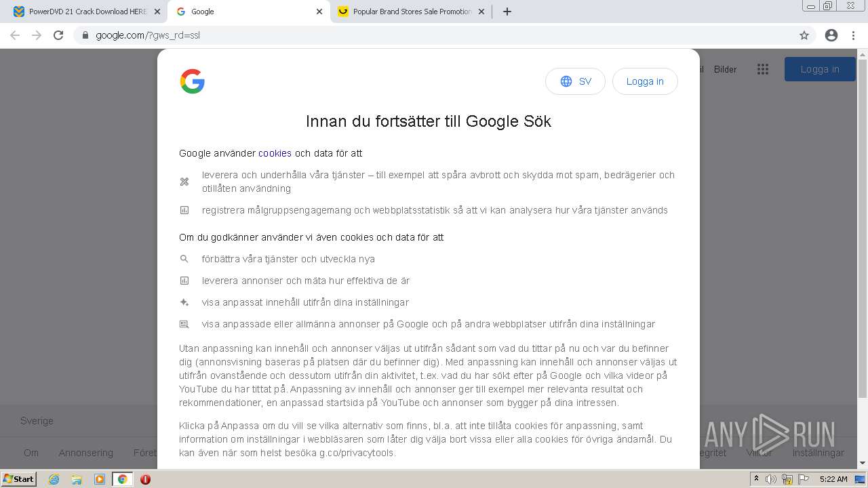The height and width of the screenshot is (488, 868).
Task: Open File Explorer folder taskbar icon
Action: click(77, 479)
